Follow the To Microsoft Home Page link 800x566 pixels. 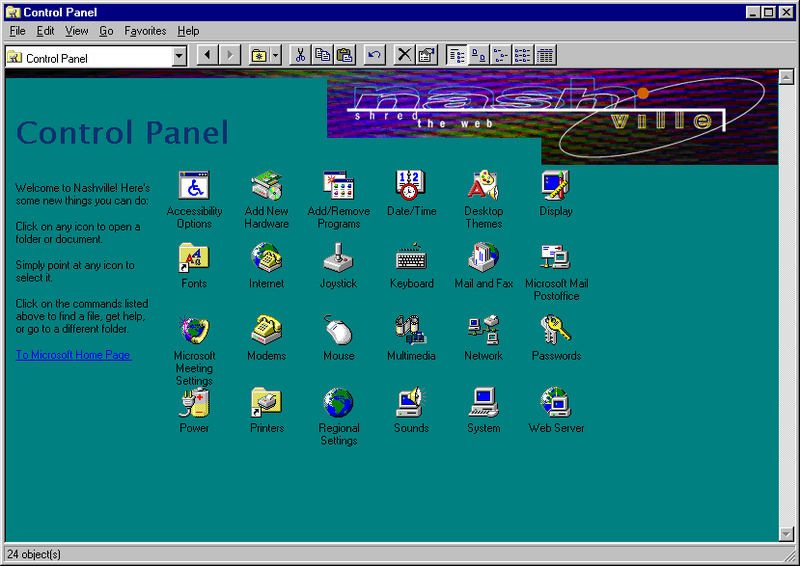point(73,355)
